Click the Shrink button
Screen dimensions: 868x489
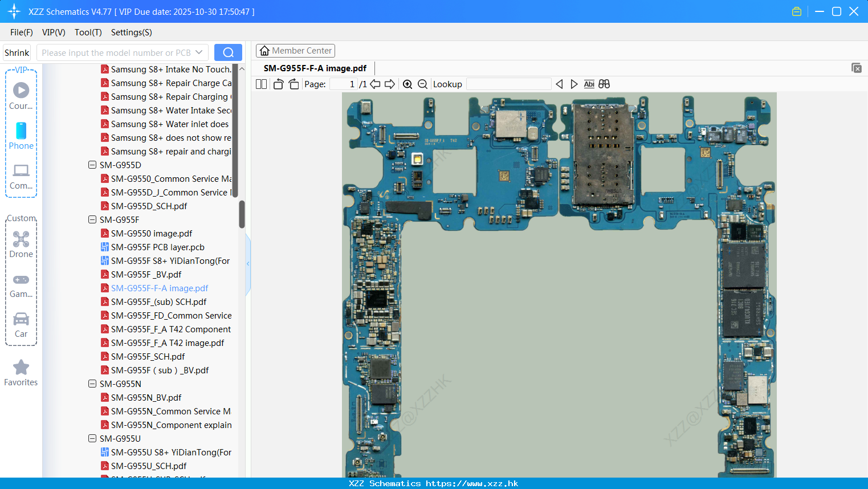(x=17, y=52)
